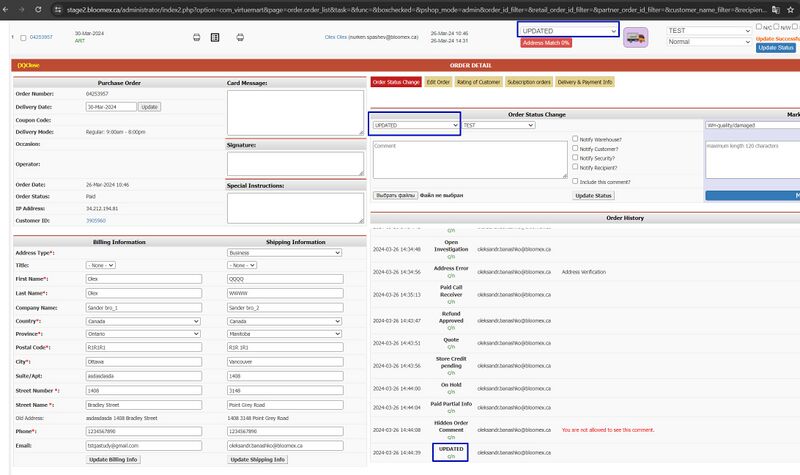Tick the checkbox beside order 04253957

(23, 38)
